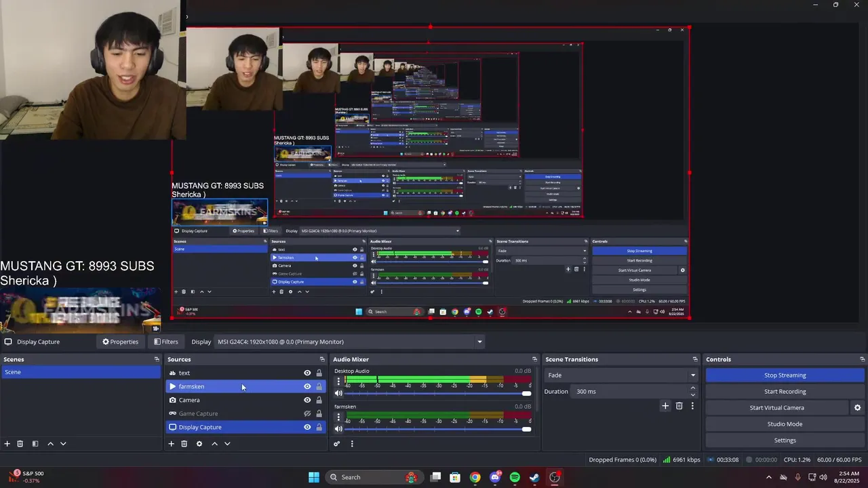Toggle lock on the Display Capture source
This screenshot has width=868, height=488.
pos(319,427)
